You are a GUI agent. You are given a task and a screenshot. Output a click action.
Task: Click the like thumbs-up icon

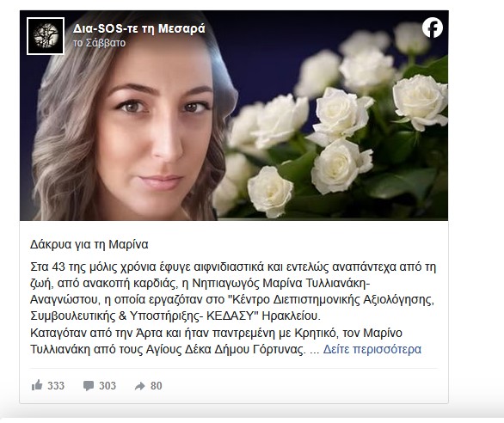pos(37,385)
